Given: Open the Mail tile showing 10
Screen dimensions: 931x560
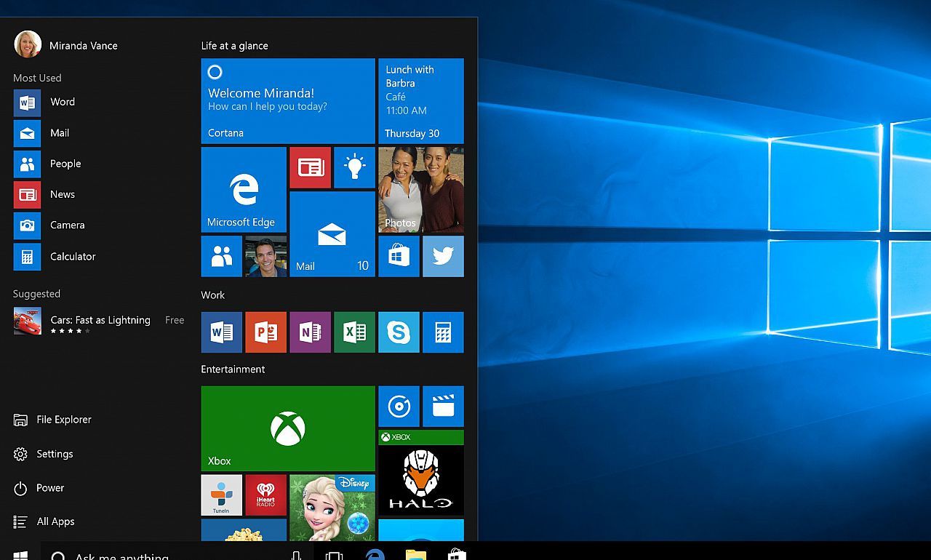Looking at the screenshot, I should [x=332, y=234].
